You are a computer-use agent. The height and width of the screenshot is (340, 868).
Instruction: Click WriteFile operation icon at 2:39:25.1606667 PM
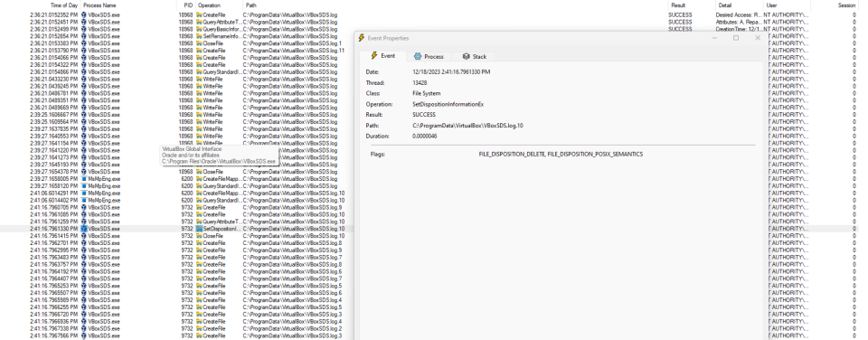(x=199, y=115)
